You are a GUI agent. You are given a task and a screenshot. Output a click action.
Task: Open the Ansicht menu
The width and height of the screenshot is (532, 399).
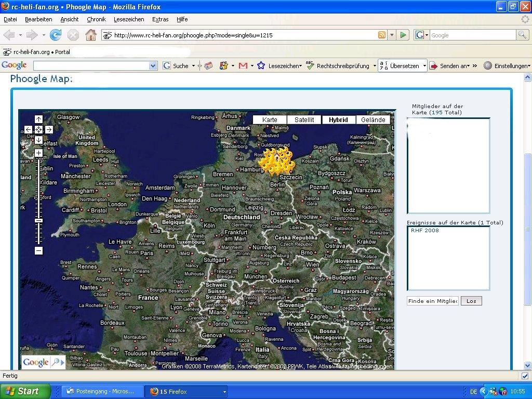(69, 19)
